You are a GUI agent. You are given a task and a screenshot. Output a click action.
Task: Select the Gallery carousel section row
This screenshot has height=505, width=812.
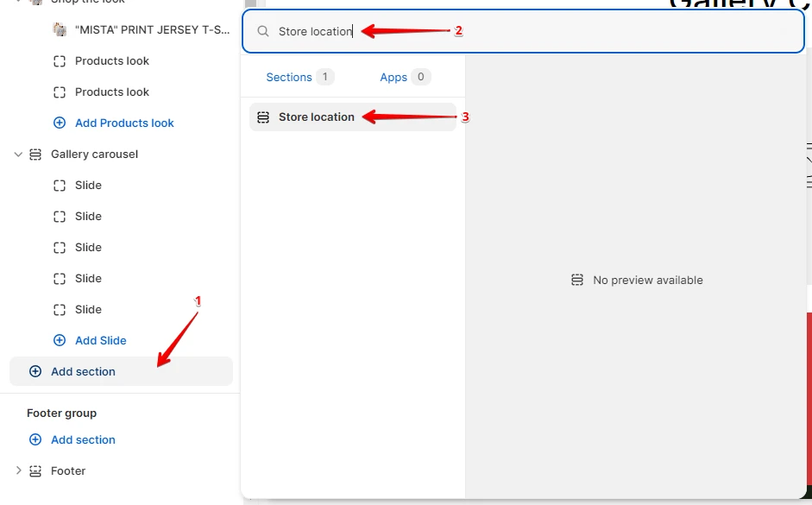tap(121, 155)
